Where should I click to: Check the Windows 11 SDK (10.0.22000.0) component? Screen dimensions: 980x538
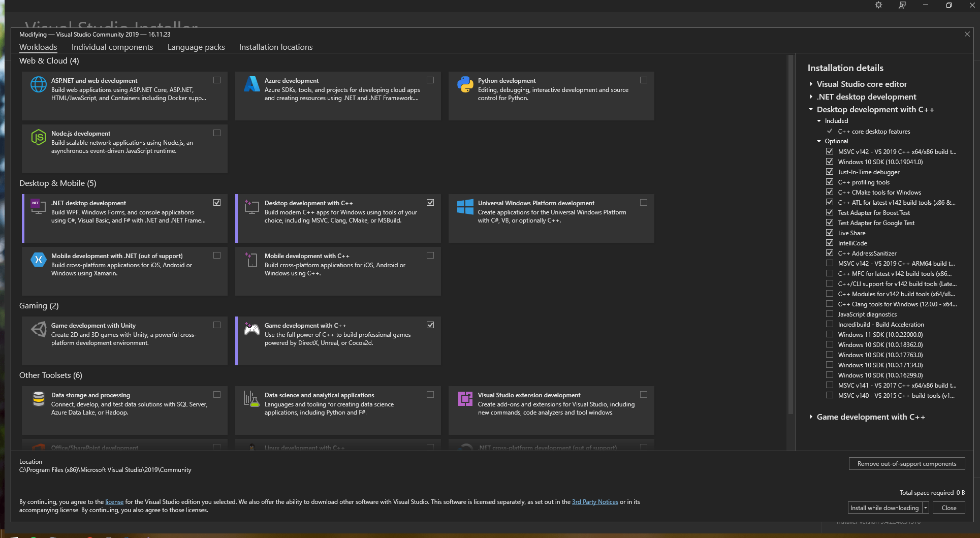click(x=830, y=334)
